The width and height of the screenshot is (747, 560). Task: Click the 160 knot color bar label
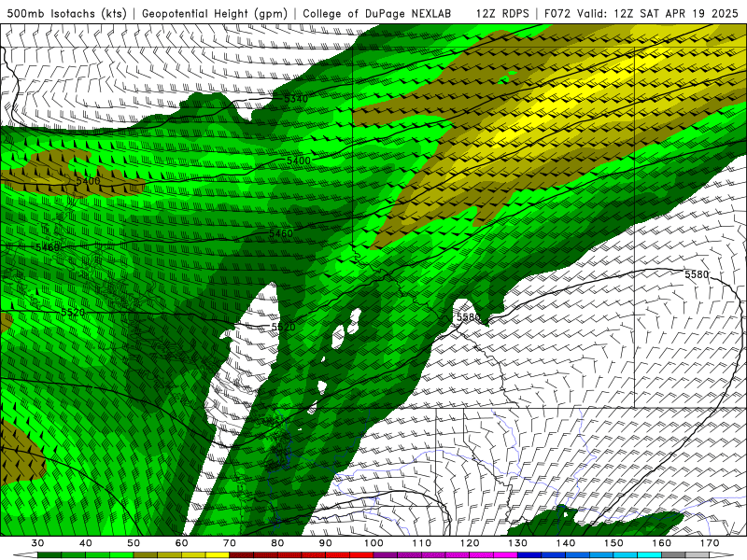tap(662, 543)
